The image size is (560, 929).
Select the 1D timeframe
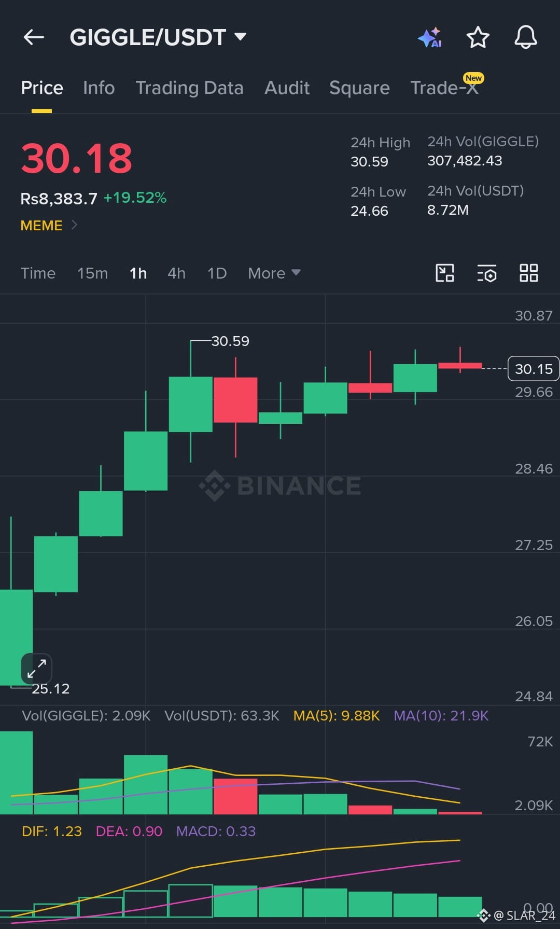pyautogui.click(x=217, y=273)
